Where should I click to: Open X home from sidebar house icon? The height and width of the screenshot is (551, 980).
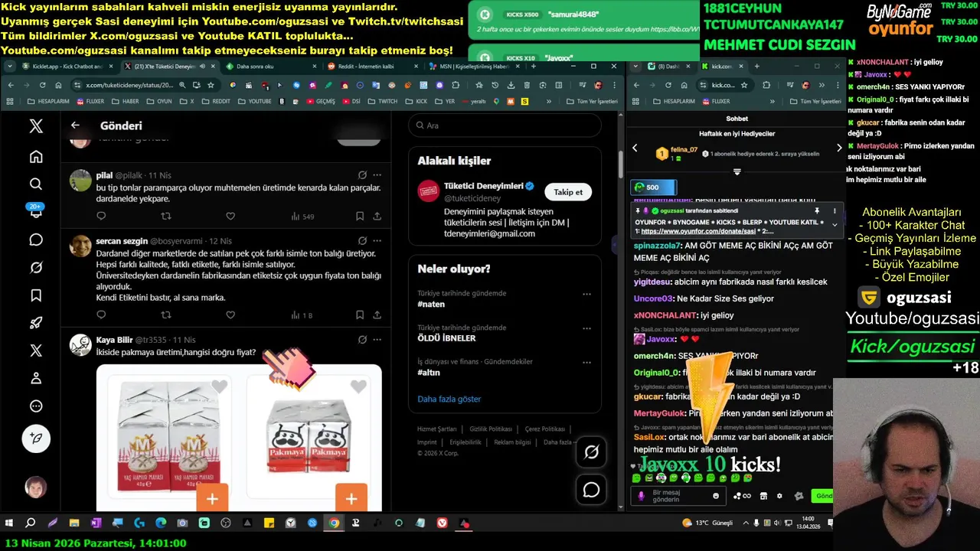(x=36, y=157)
